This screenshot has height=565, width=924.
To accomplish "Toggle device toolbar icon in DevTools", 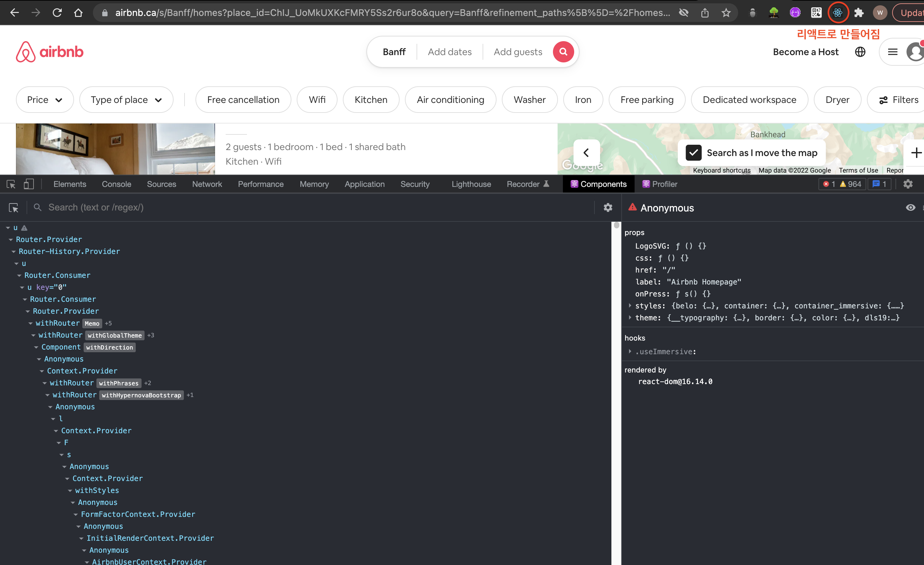I will [x=29, y=184].
